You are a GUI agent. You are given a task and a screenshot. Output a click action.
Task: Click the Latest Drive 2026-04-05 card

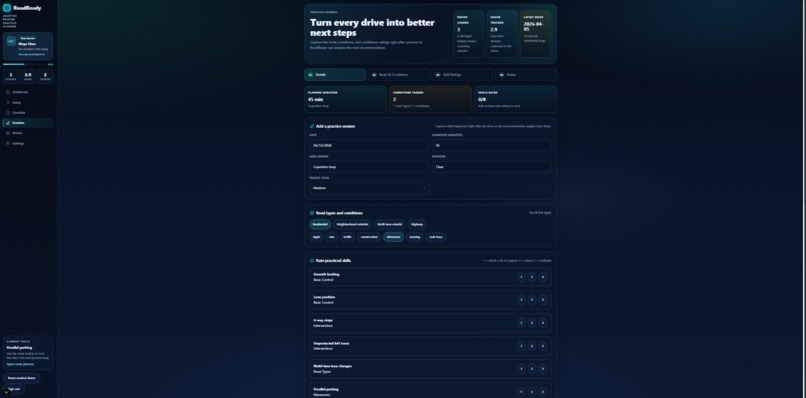point(535,34)
